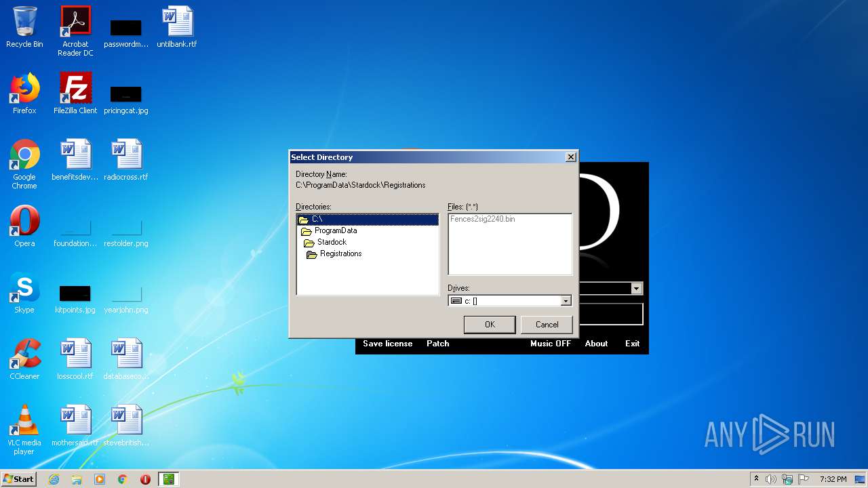Click Fences2sig2240.bin in Files list
The height and width of the screenshot is (488, 868).
pos(483,220)
